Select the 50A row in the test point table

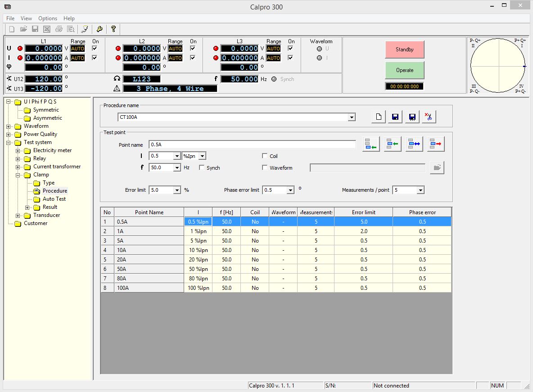pos(276,269)
